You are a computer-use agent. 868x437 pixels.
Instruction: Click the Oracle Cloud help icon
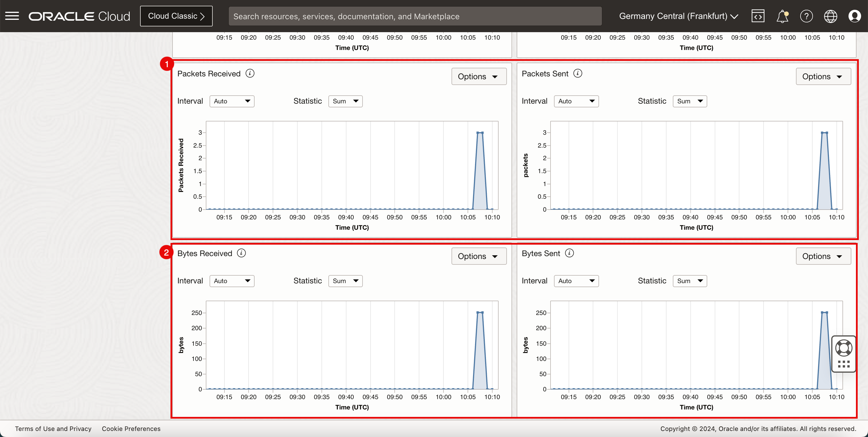tap(806, 16)
